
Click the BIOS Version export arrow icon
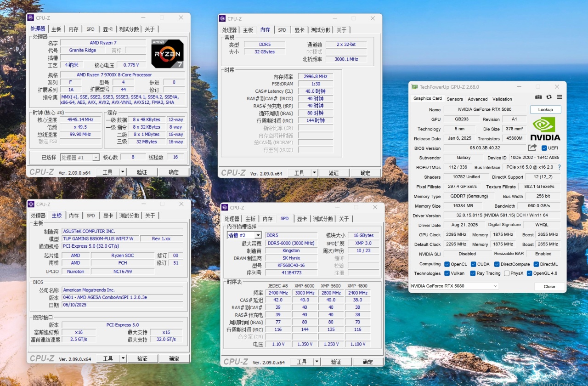[x=532, y=148]
